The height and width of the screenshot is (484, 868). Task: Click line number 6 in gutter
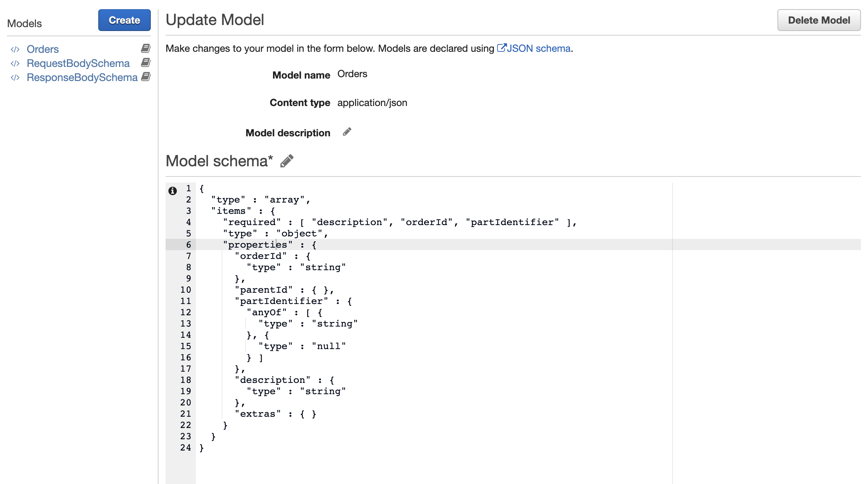(188, 244)
